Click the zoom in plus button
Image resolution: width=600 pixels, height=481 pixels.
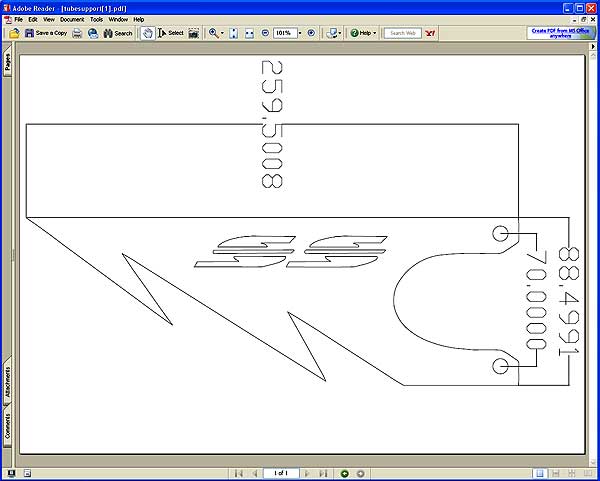click(311, 33)
